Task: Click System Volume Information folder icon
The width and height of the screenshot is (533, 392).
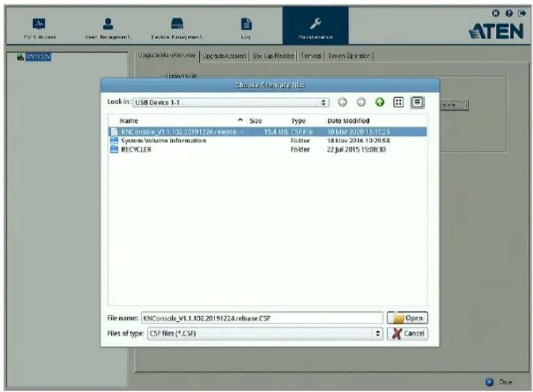Action: click(114, 141)
